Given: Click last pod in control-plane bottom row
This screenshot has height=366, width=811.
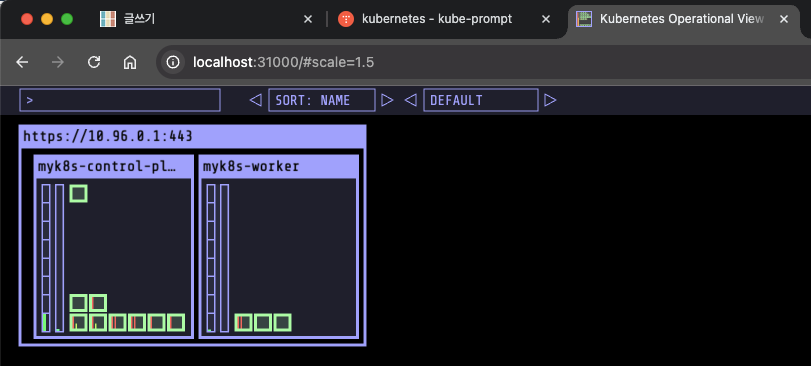Looking at the screenshot, I should click(x=176, y=323).
